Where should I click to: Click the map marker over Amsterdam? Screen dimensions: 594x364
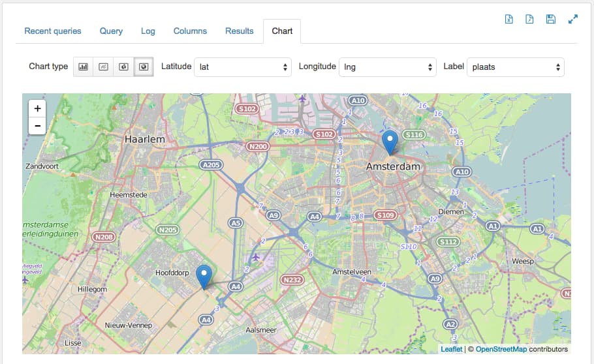(390, 143)
